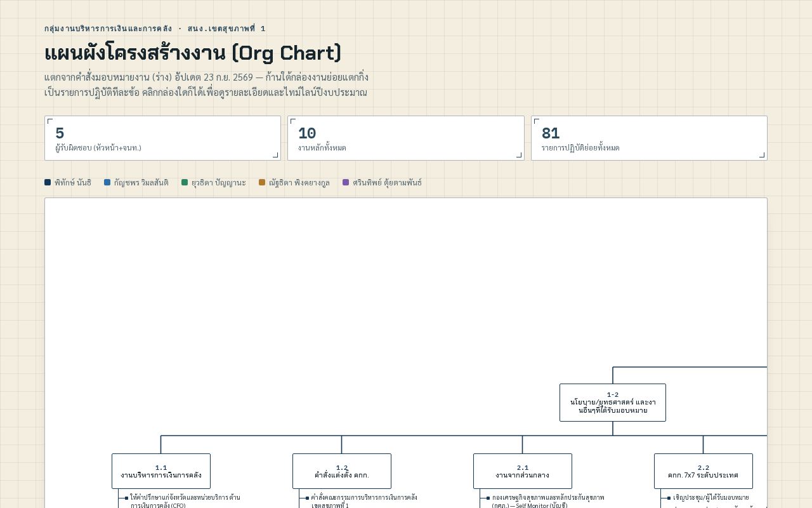This screenshot has height=508, width=812.
Task: Select the 1-2 นโยบาย/ยุทธศาสตร์ node box
Action: (x=613, y=403)
